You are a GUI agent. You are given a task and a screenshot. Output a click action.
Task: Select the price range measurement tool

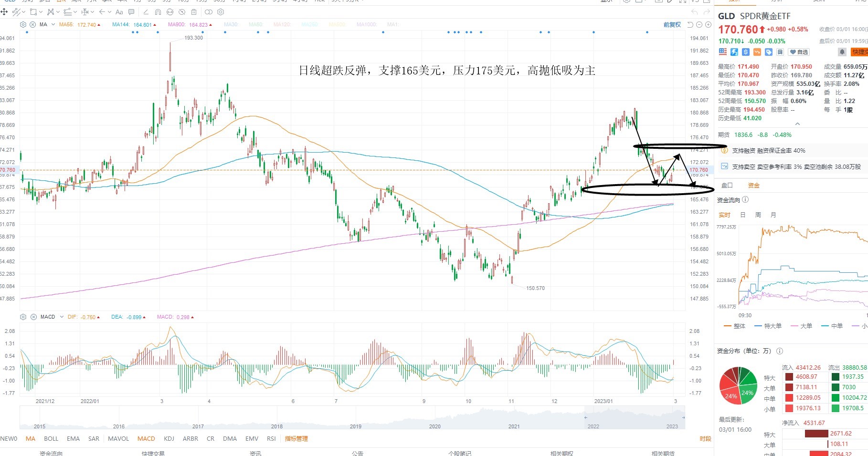pos(85,12)
